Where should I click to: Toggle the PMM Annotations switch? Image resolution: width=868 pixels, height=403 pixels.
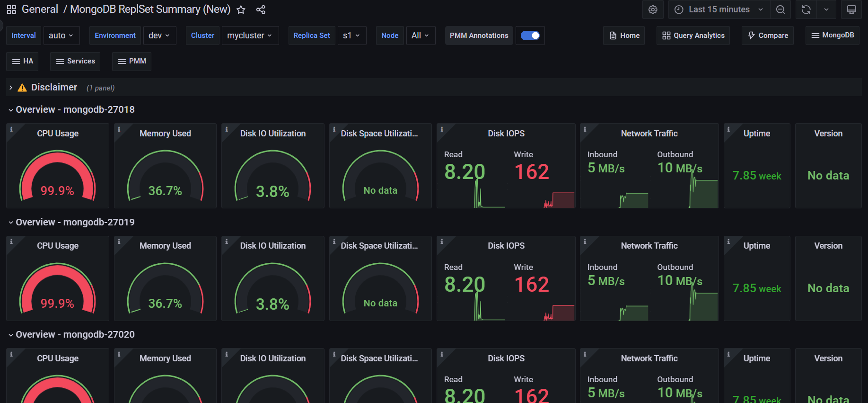[530, 36]
